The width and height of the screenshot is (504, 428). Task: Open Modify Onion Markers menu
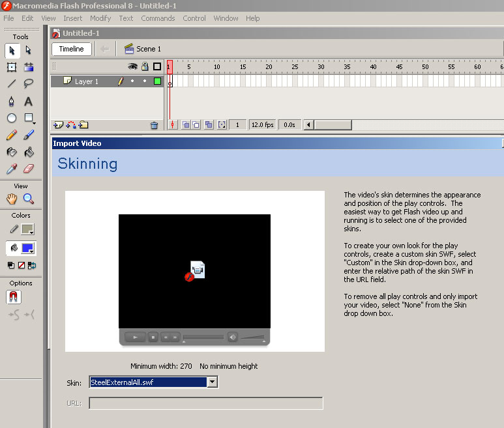point(222,124)
